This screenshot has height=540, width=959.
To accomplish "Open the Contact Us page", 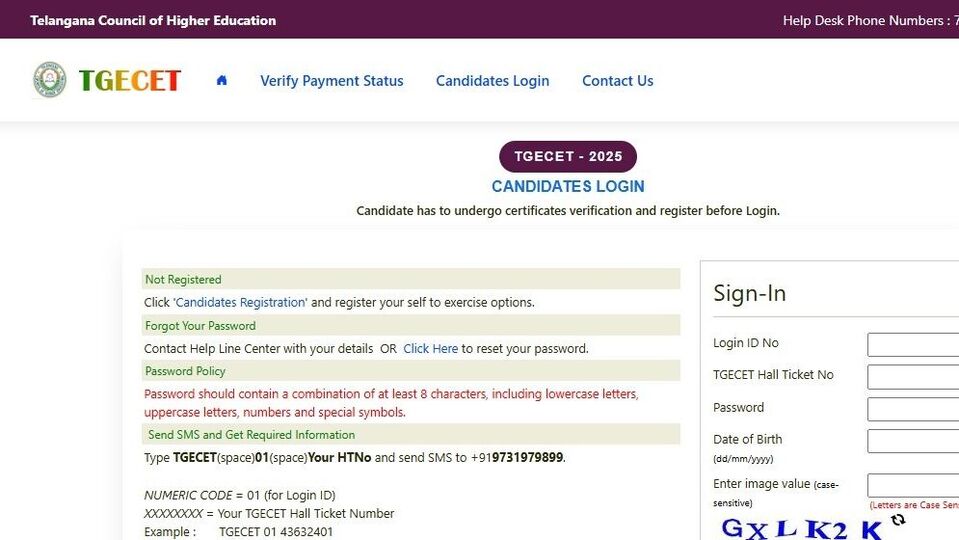I will 618,81.
